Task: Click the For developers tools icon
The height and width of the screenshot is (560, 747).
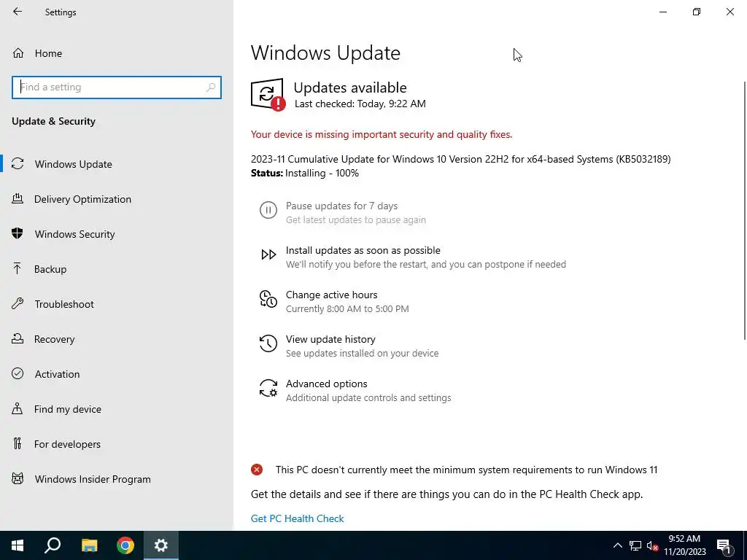Action: 18,443
